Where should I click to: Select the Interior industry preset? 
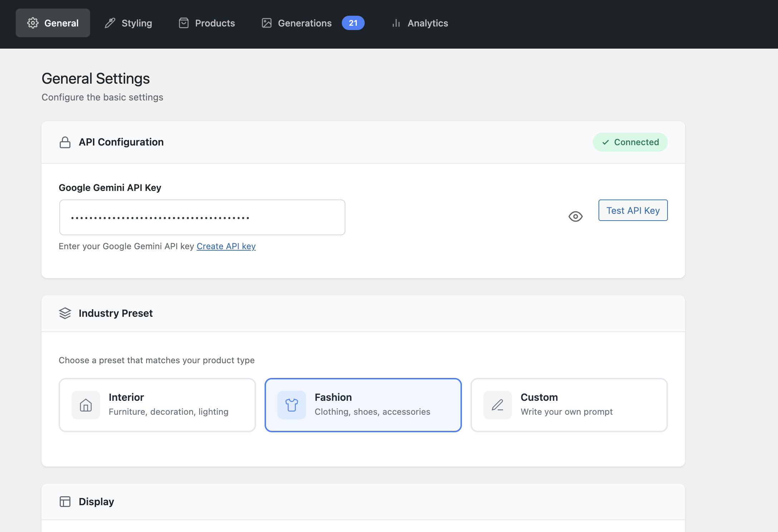click(157, 405)
